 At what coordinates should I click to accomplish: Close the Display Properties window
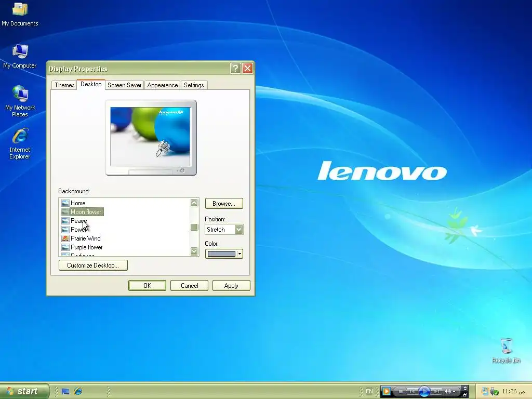(248, 69)
